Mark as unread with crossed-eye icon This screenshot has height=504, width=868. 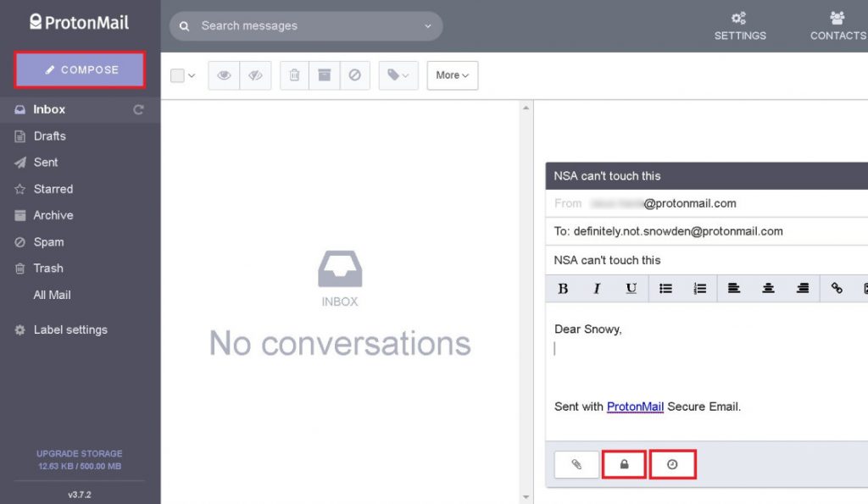[x=255, y=75]
